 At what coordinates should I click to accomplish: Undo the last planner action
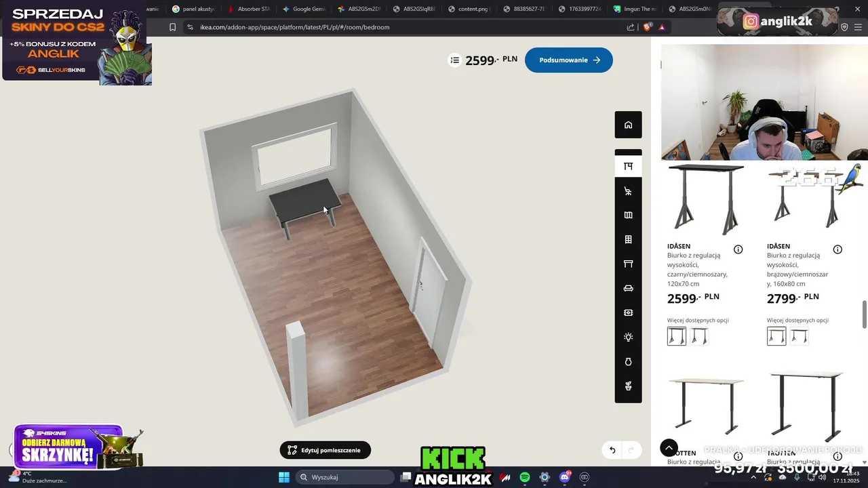point(612,450)
